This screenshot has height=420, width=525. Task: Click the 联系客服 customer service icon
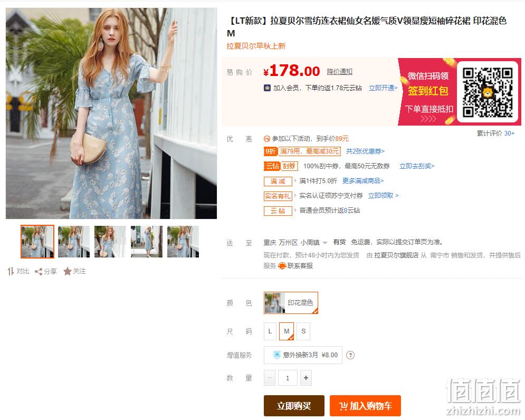tap(282, 266)
